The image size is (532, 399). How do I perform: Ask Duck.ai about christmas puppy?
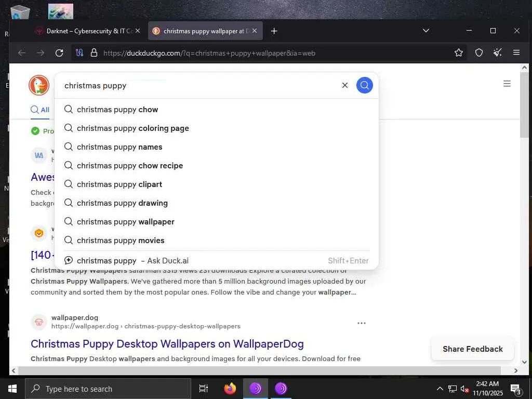point(217,261)
